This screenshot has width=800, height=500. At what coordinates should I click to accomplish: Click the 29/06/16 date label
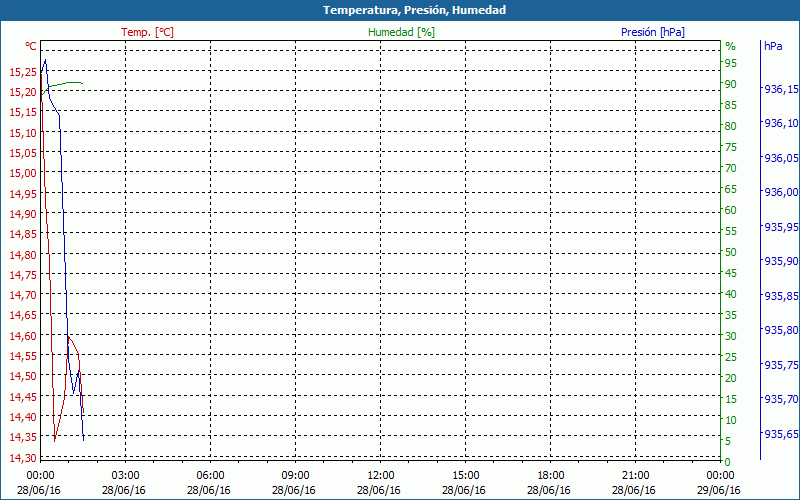tap(718, 490)
